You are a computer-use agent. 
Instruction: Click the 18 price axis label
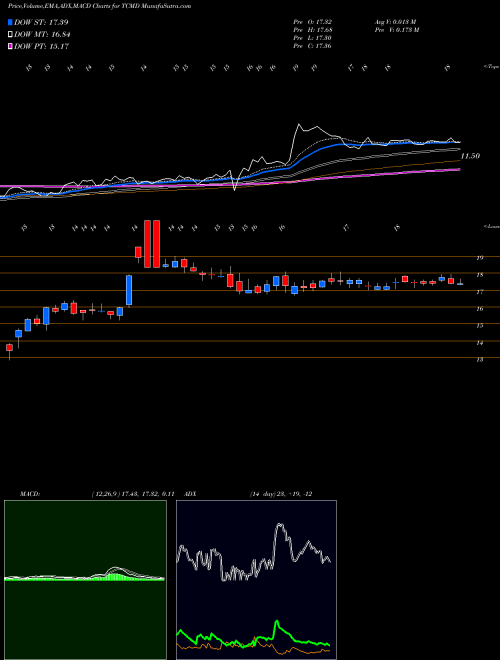pyautogui.click(x=480, y=275)
